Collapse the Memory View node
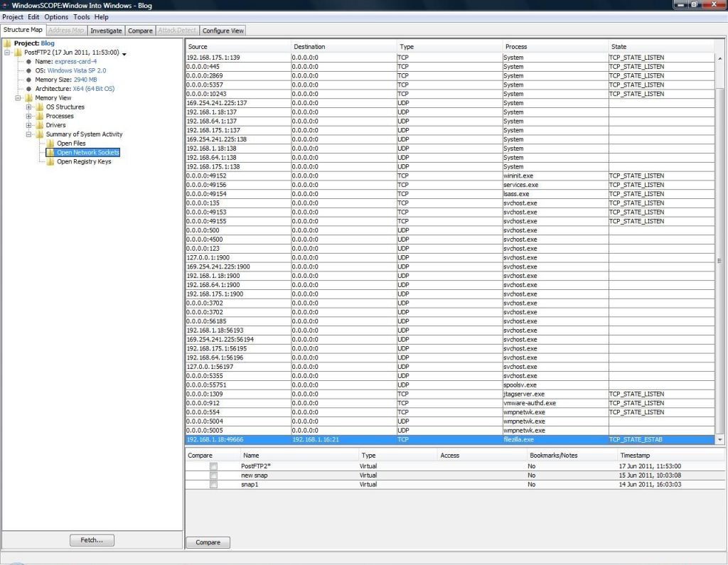Screen dimensions: 728x565 tap(18, 98)
